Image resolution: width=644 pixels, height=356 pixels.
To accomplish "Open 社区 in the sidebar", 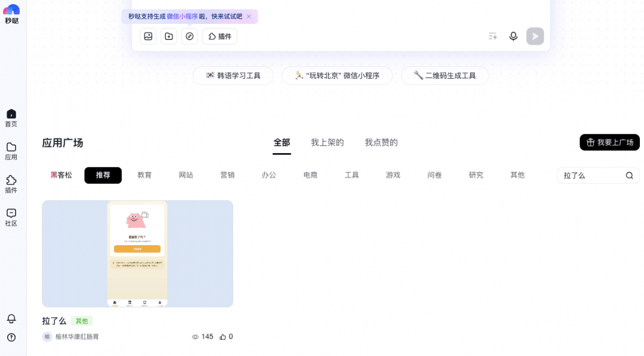I will (11, 218).
